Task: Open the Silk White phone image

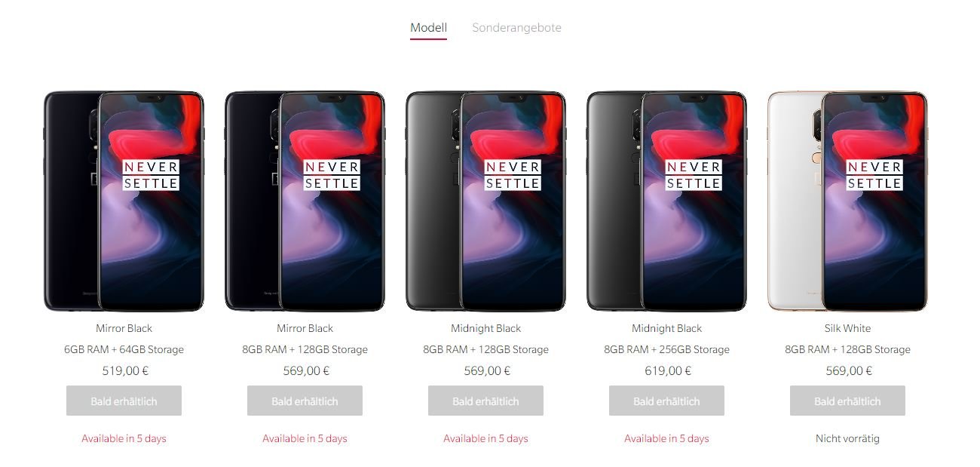Action: point(847,201)
